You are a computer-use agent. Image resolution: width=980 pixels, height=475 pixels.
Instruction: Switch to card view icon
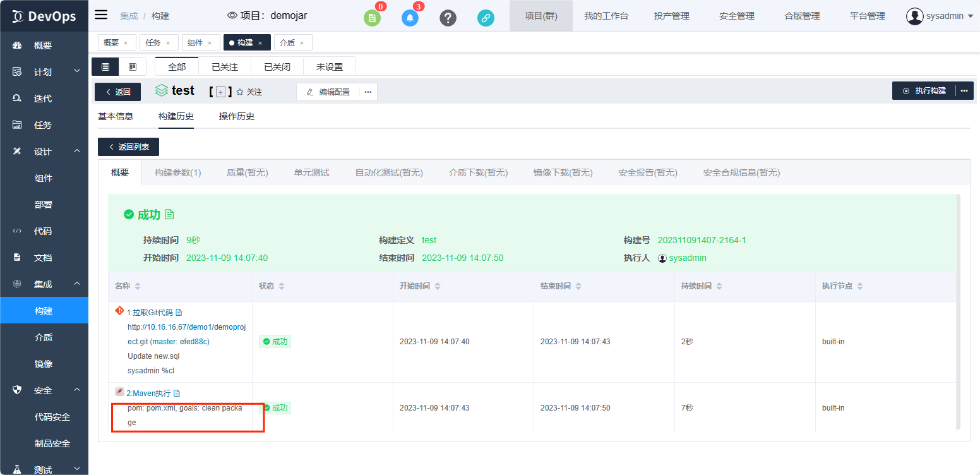tap(133, 67)
